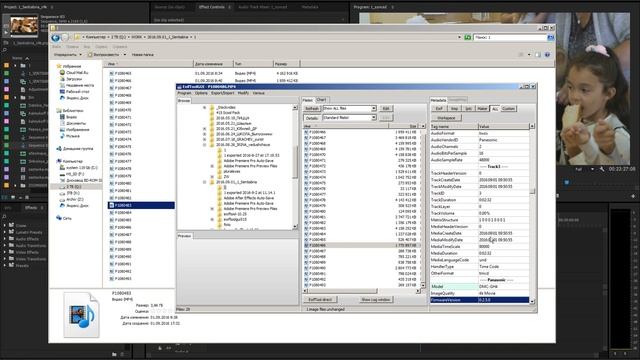
Task: Select the FirmwareVersion metadata row
Action: tap(480, 300)
